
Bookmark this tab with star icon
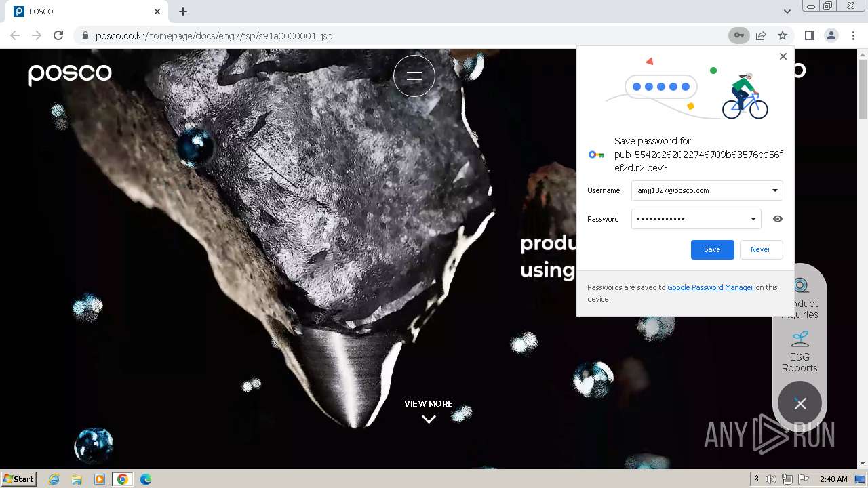coord(783,35)
